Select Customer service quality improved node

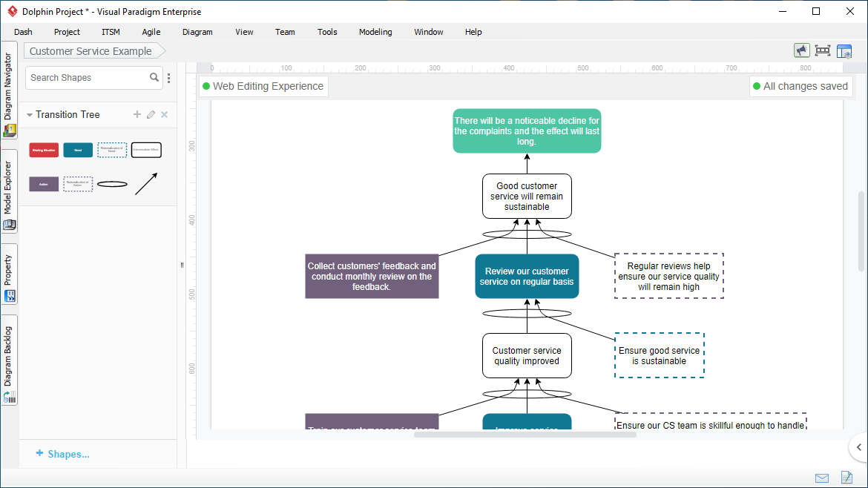click(x=527, y=356)
